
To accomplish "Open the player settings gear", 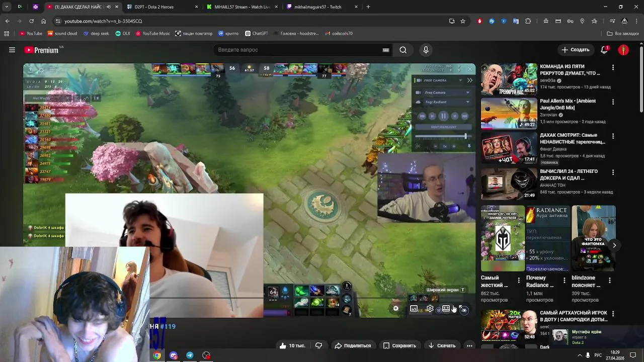I will 430,309.
